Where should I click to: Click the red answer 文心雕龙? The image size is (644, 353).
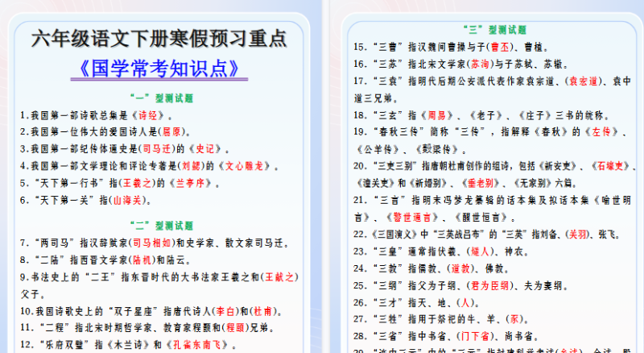(244, 166)
